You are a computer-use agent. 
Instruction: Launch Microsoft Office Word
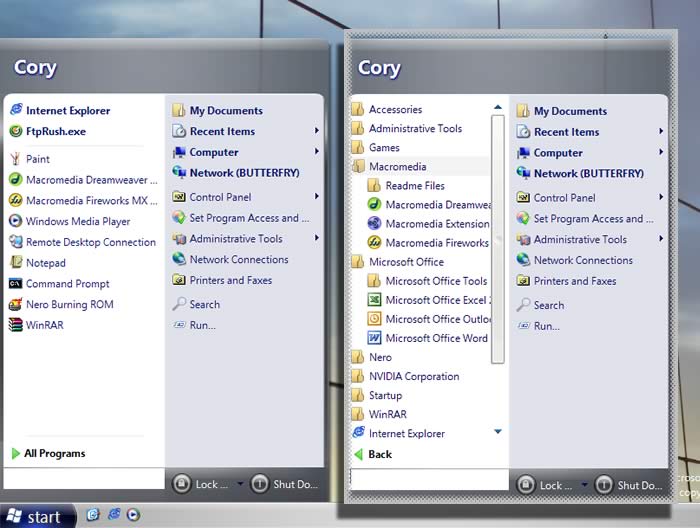click(428, 338)
